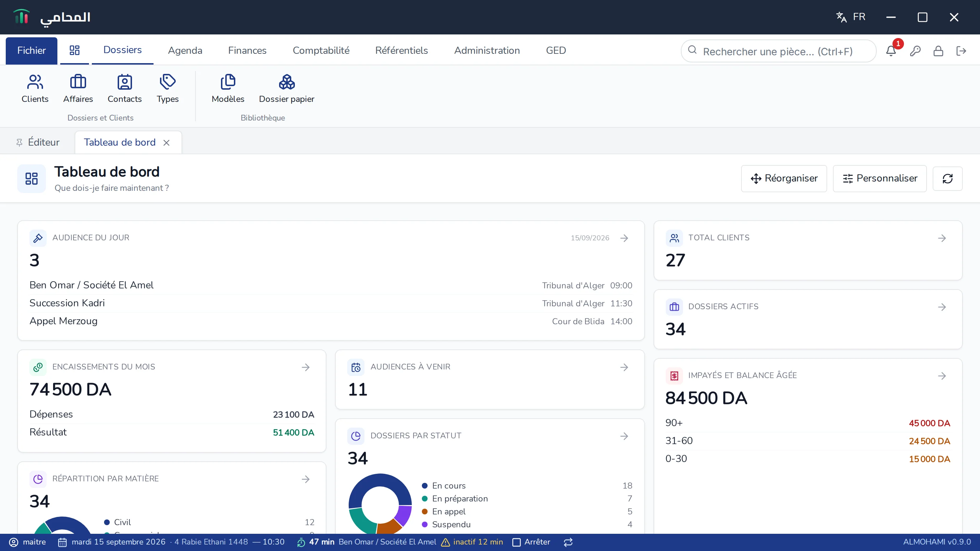The image size is (980, 551).
Task: Lock the session with padlock icon
Action: coord(938,51)
